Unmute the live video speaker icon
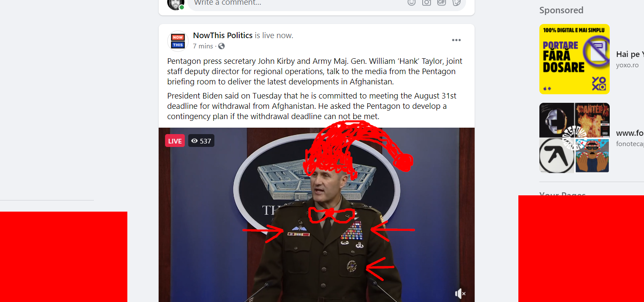644x302 pixels. [460, 293]
